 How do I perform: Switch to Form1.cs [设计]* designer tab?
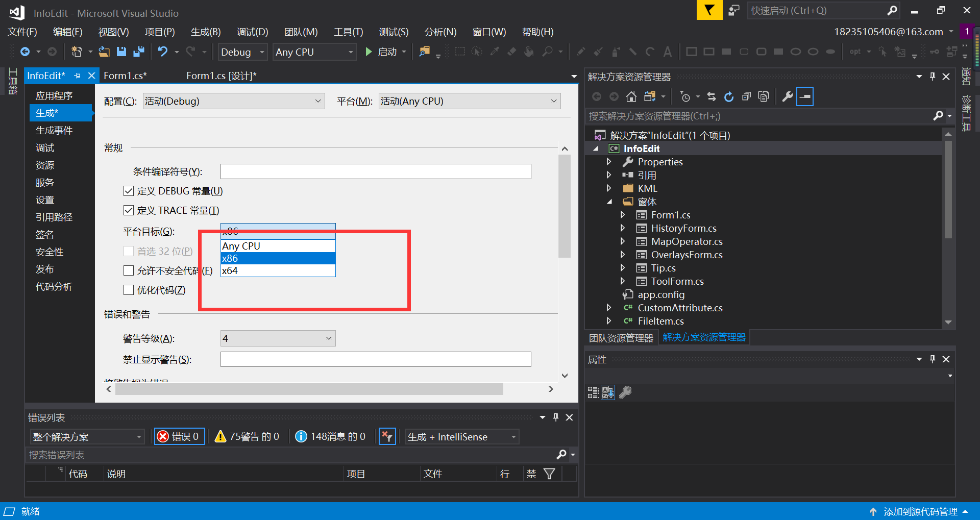point(221,76)
